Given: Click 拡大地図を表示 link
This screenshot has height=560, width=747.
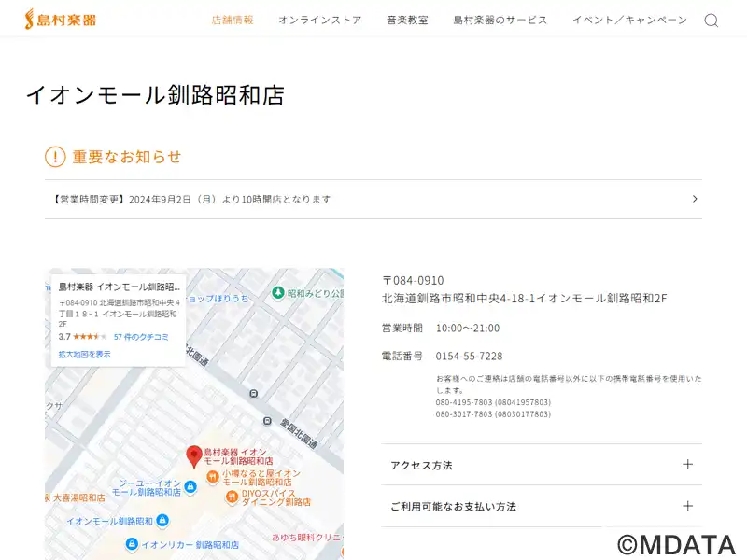Looking at the screenshot, I should pyautogui.click(x=84, y=355).
